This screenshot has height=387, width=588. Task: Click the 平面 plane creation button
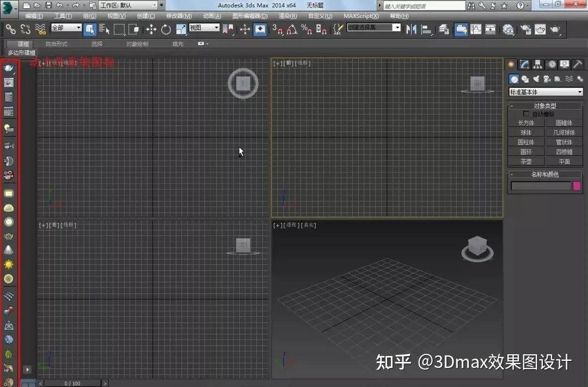tap(564, 161)
